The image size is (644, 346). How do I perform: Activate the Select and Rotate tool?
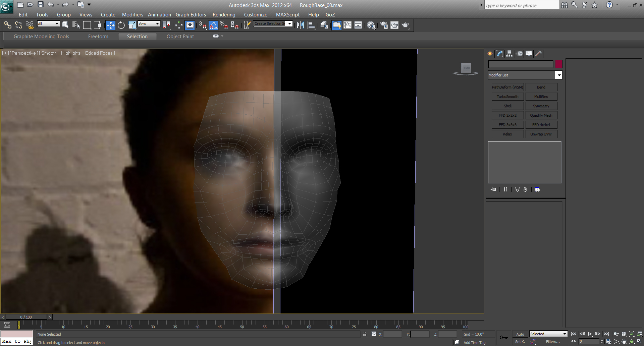coord(121,25)
